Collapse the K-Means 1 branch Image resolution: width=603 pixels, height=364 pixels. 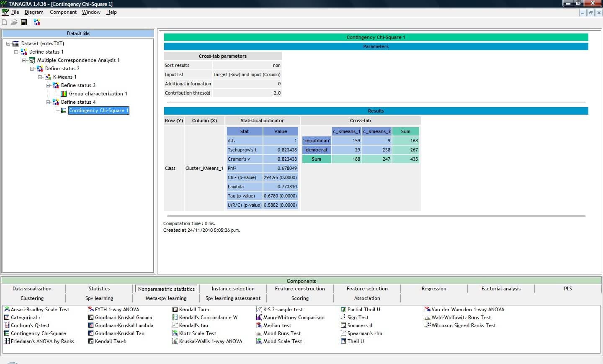(x=39, y=77)
